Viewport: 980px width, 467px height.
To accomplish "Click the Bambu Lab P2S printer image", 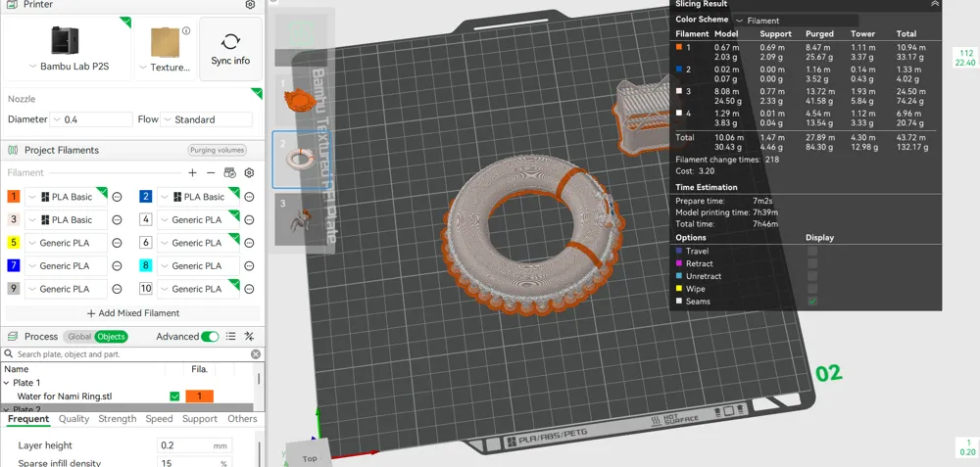I will tap(65, 41).
